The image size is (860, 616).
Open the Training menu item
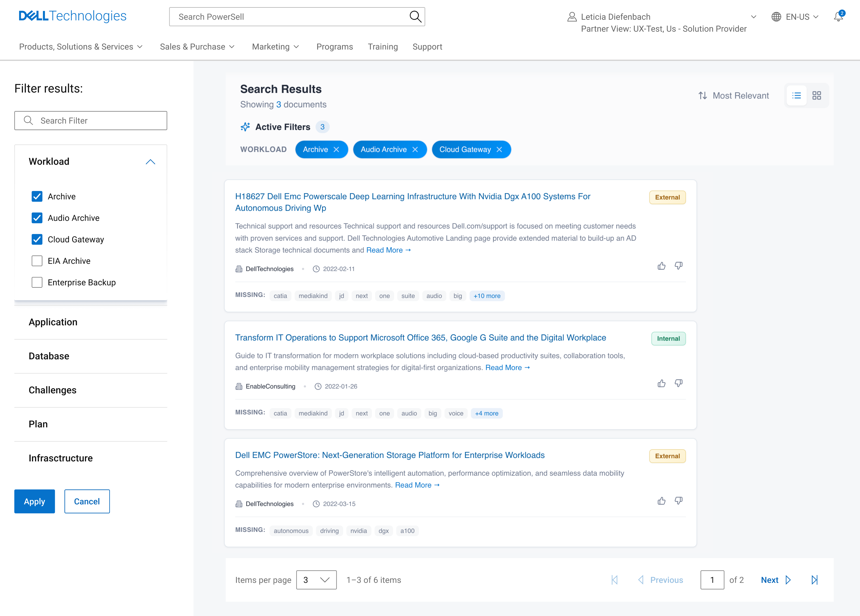(383, 47)
